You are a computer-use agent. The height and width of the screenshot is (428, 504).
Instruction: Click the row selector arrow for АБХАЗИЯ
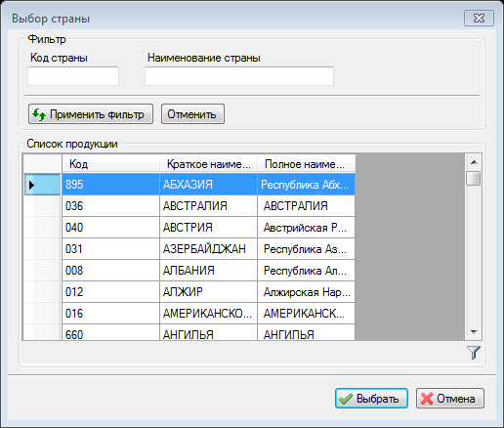tap(31, 185)
